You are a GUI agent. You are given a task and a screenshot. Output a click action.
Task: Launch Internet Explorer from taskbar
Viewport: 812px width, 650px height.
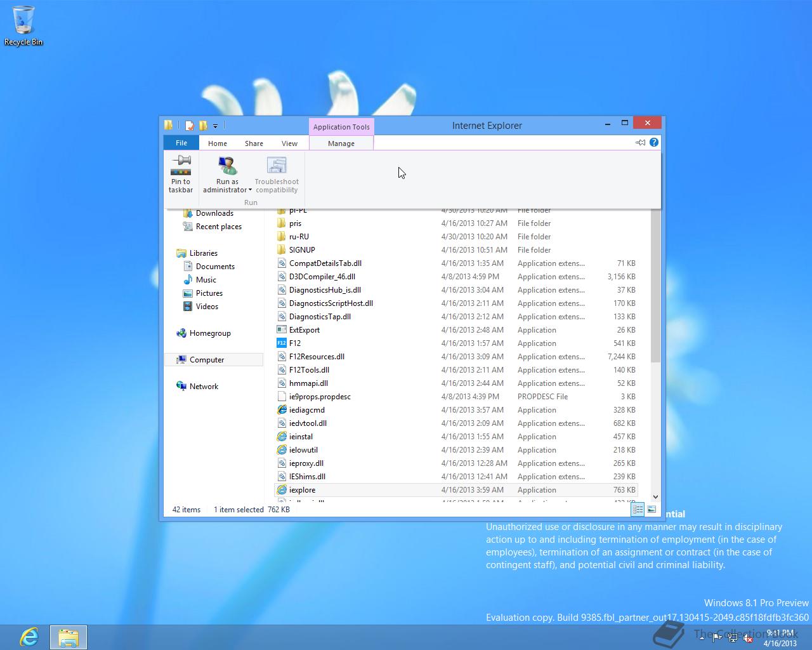[29, 637]
